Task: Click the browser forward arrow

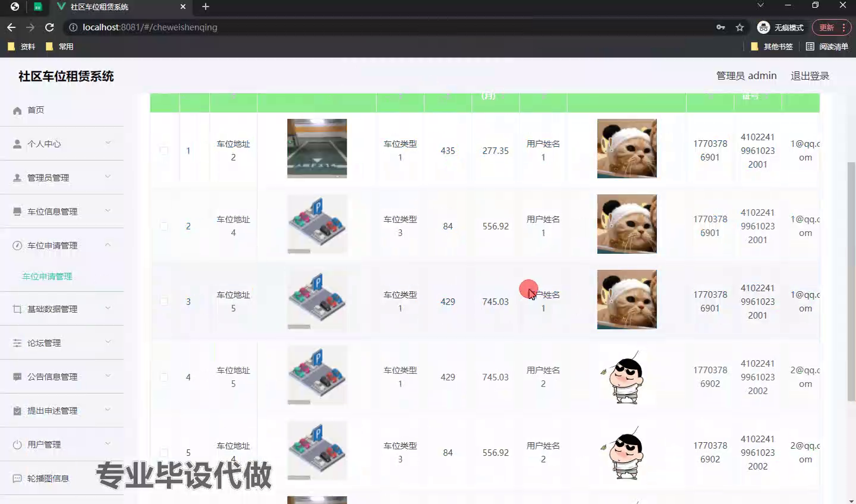Action: tap(30, 27)
